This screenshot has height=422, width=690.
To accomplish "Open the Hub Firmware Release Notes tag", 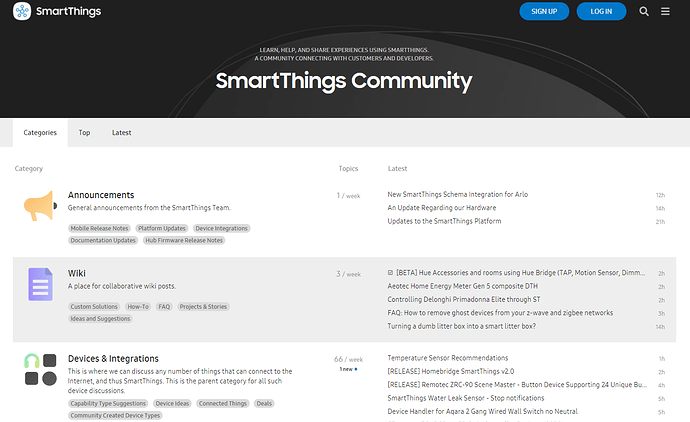I will (x=184, y=240).
